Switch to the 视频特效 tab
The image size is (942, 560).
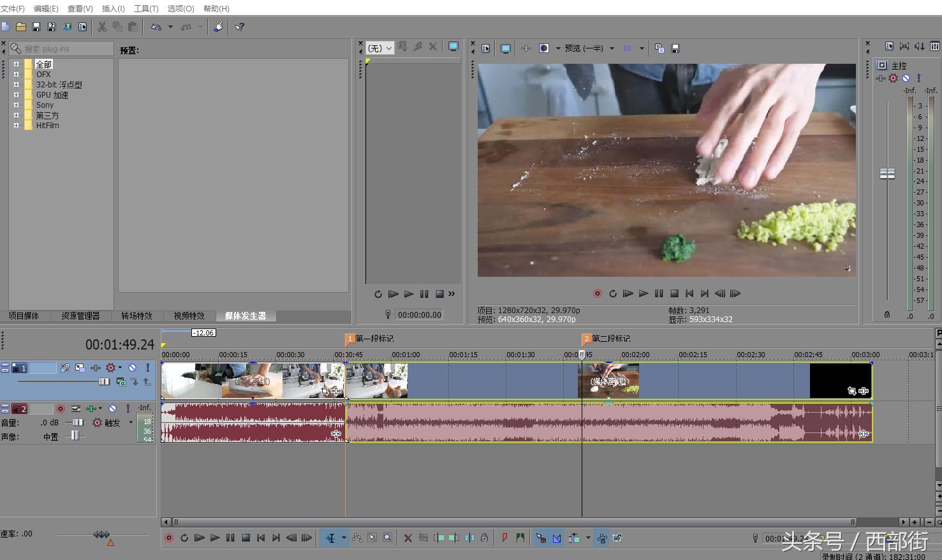click(189, 316)
